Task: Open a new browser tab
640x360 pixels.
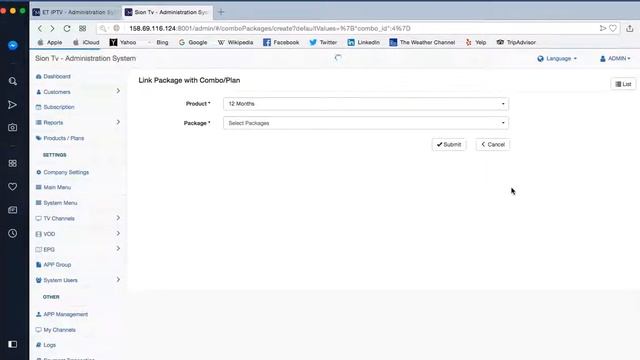Action: pyautogui.click(x=221, y=12)
